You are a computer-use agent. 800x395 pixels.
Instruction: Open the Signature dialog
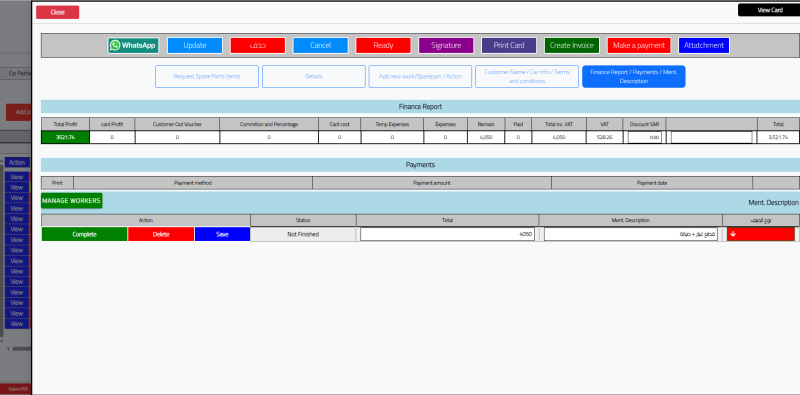446,45
